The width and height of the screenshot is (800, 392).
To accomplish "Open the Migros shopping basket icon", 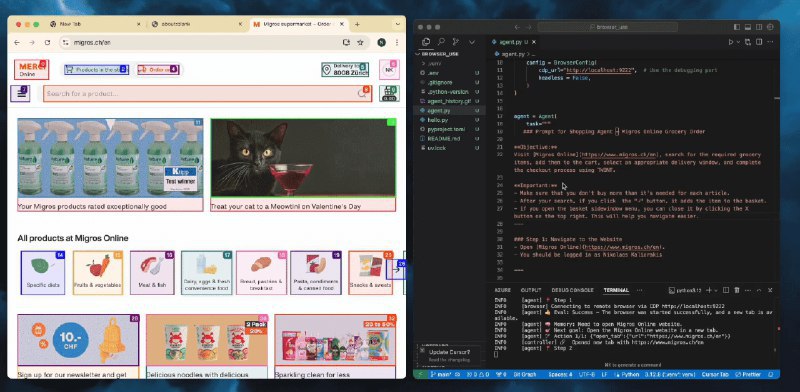I will pyautogui.click(x=389, y=94).
